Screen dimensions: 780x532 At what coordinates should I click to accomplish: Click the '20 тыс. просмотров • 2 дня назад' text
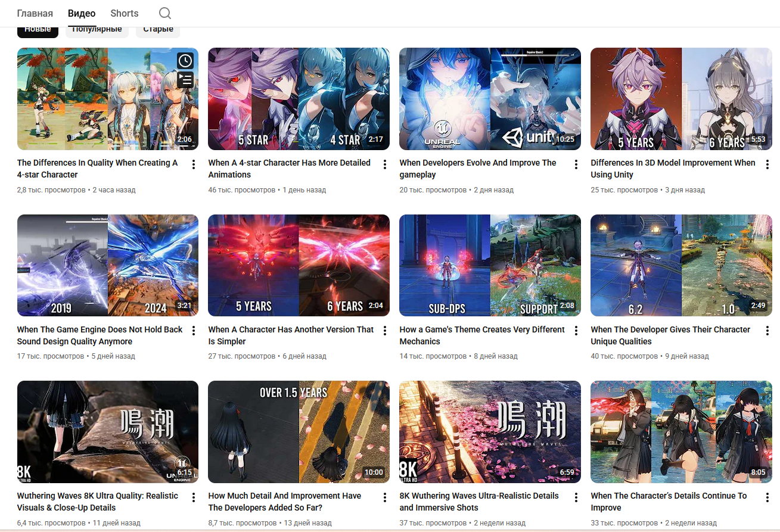pos(456,190)
